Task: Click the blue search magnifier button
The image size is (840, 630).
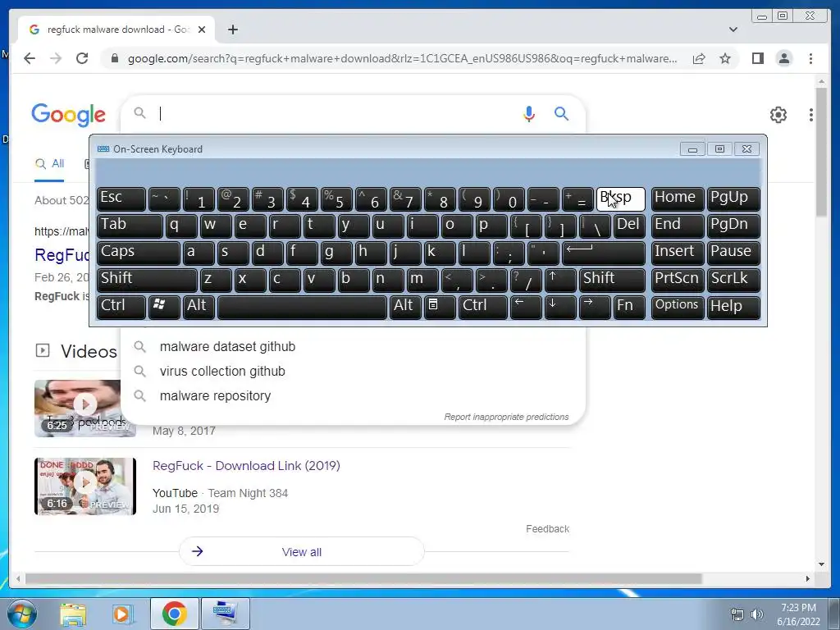Action: (x=561, y=113)
